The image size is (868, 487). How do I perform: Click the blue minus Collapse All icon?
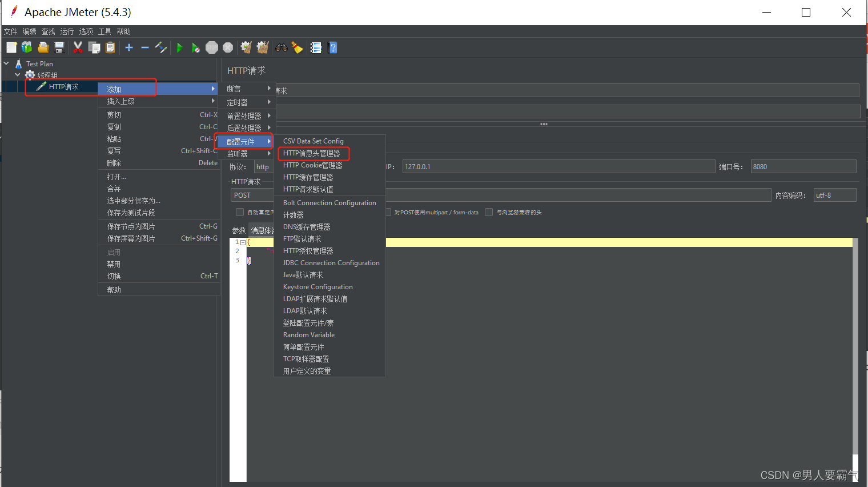click(145, 47)
